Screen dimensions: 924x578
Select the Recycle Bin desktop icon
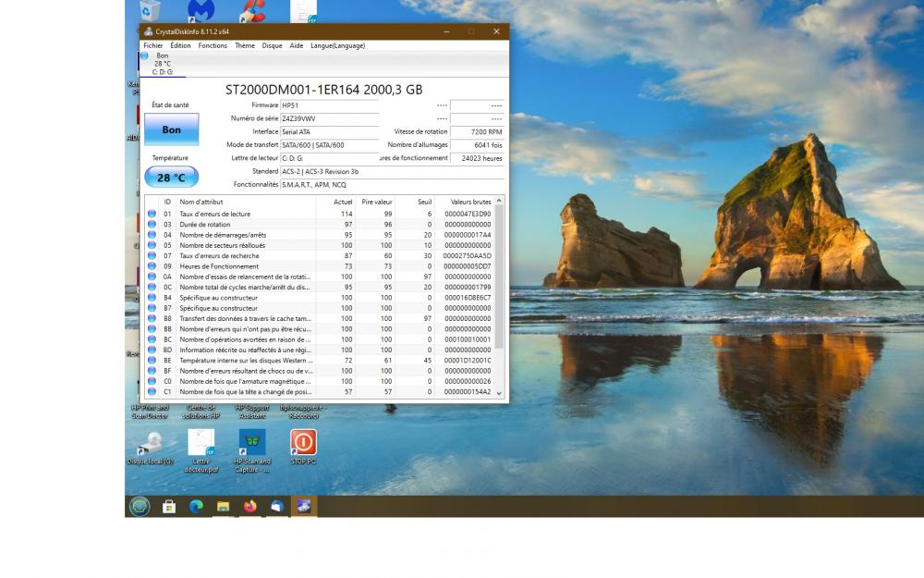(x=150, y=10)
